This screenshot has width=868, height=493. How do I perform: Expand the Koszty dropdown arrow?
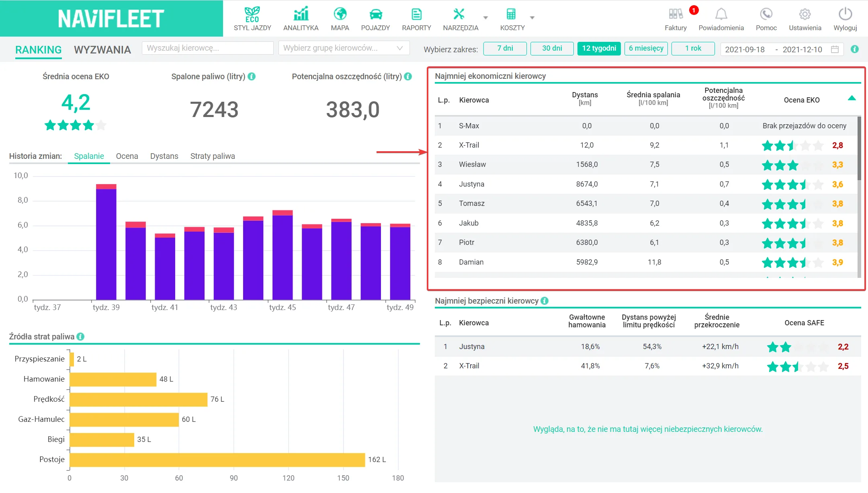coord(532,18)
